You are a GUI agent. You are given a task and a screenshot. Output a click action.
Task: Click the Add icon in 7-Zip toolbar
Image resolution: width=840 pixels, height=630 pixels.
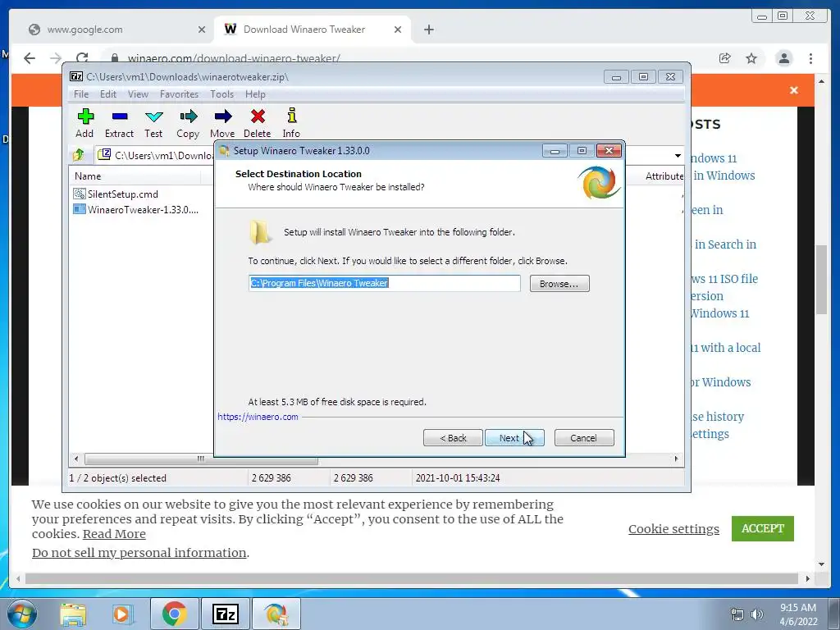tap(84, 123)
